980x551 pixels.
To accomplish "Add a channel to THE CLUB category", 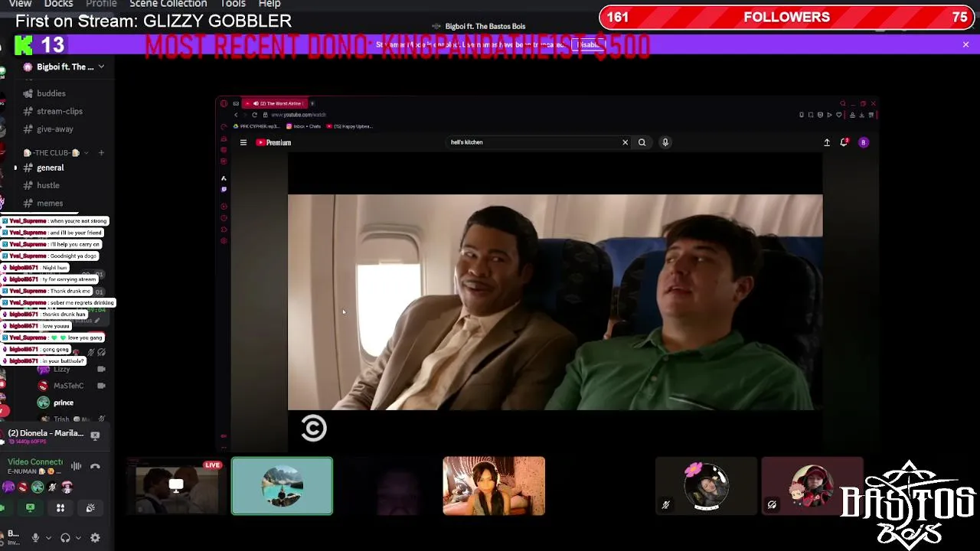I will point(101,152).
